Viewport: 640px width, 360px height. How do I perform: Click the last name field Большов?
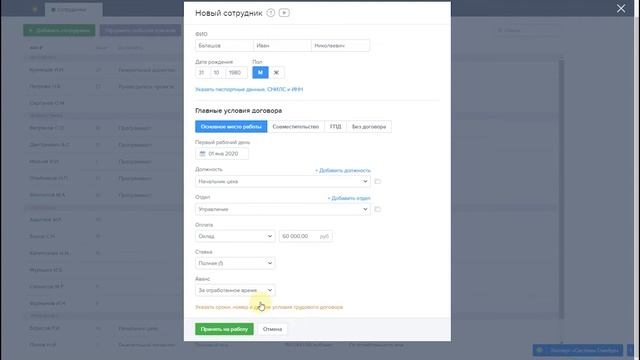[224, 46]
